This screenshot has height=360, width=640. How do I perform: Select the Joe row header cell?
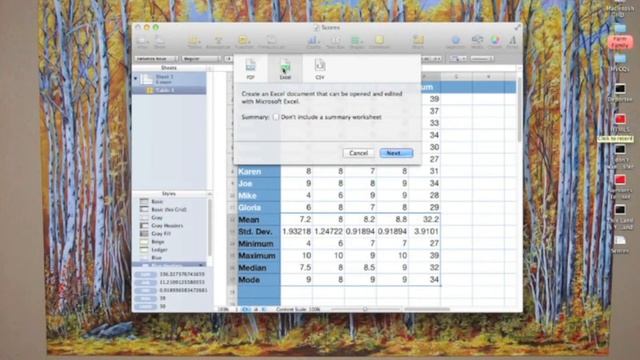tap(259, 184)
